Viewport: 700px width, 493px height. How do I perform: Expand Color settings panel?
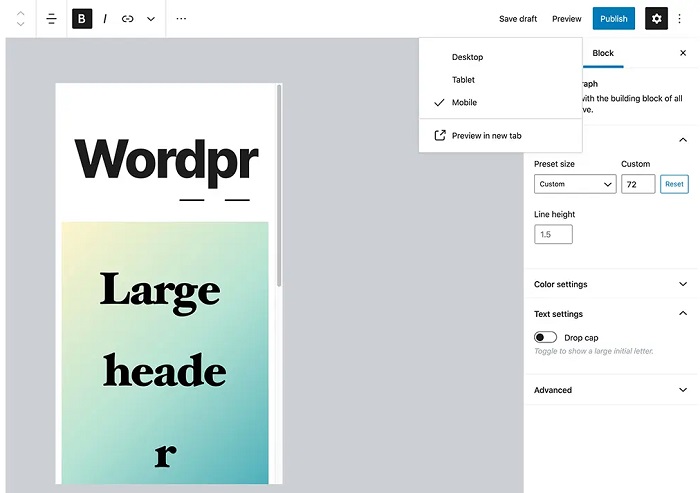point(611,284)
